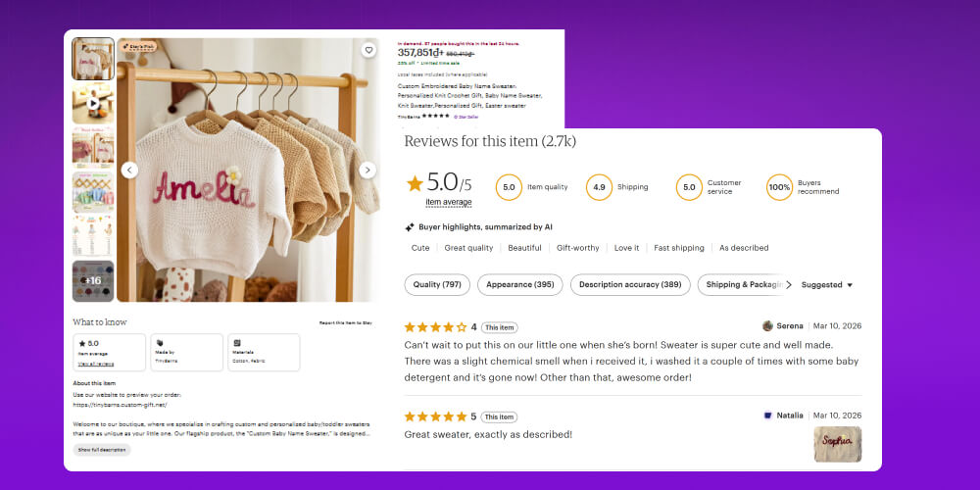
Task: Filter reviews by Appearance (395)
Action: [x=520, y=284]
